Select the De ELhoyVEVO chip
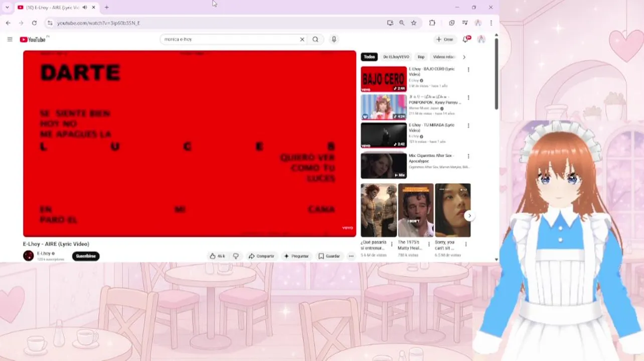Viewport: 644px width, 361px height. click(396, 57)
